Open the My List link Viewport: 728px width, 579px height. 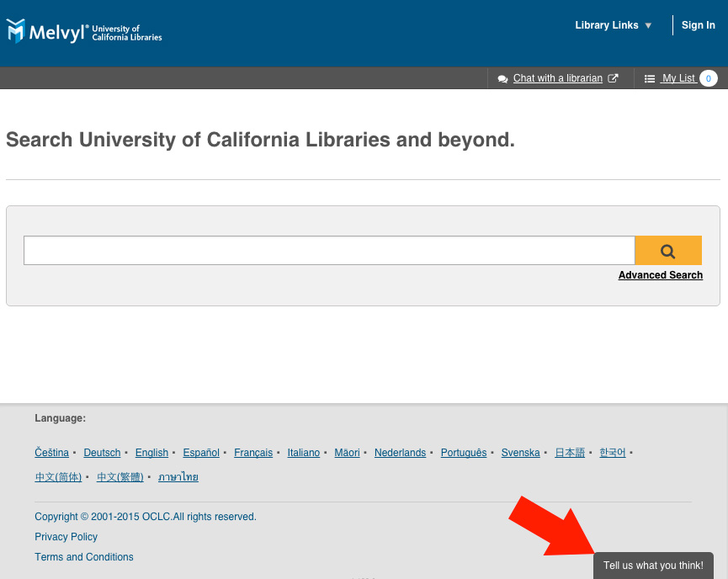pyautogui.click(x=678, y=78)
